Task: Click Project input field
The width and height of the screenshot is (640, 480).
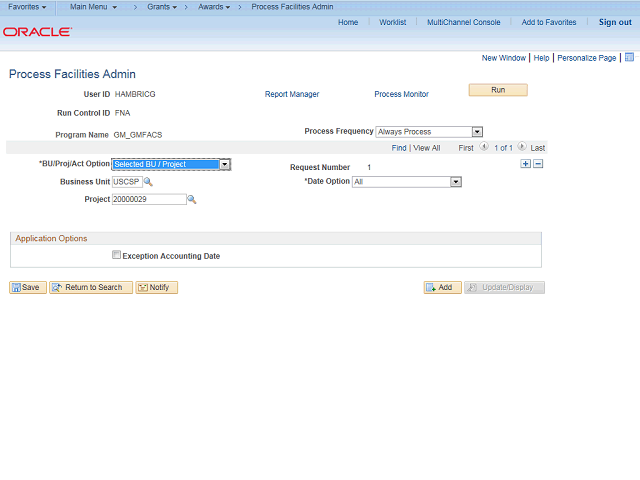Action: 149,200
